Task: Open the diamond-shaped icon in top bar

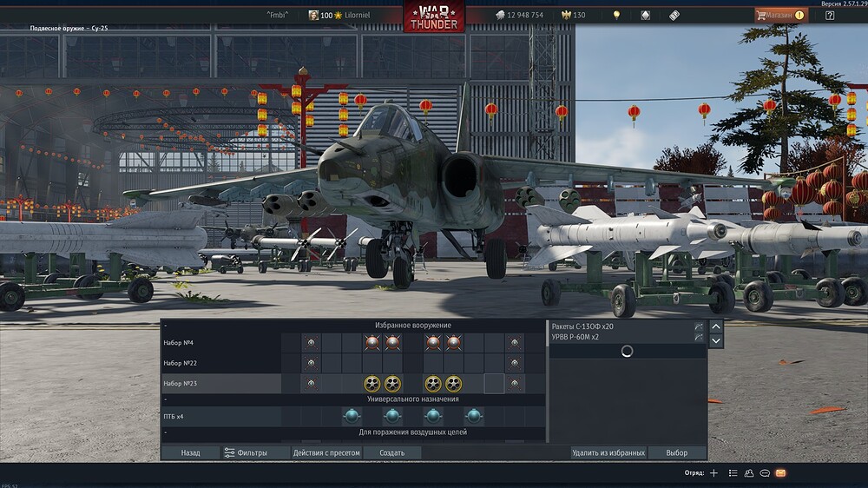Action: (x=645, y=16)
